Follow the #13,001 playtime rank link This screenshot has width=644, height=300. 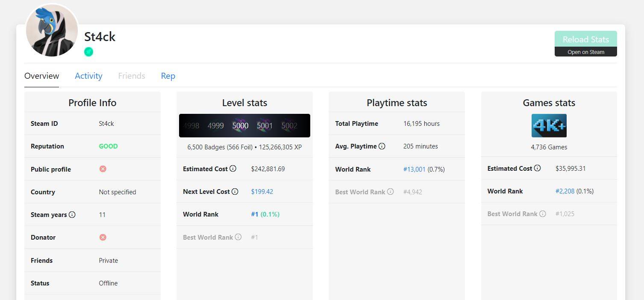click(x=414, y=169)
